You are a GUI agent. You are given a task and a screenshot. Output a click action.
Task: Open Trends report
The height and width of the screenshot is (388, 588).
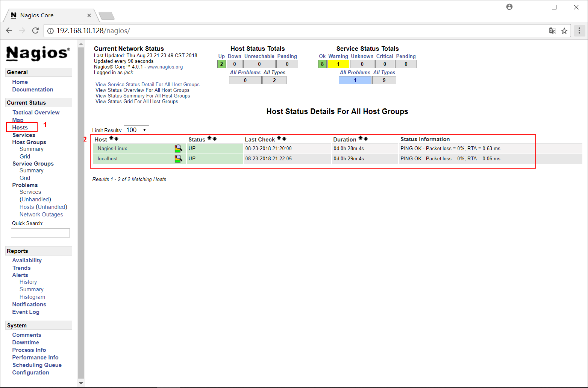21,268
